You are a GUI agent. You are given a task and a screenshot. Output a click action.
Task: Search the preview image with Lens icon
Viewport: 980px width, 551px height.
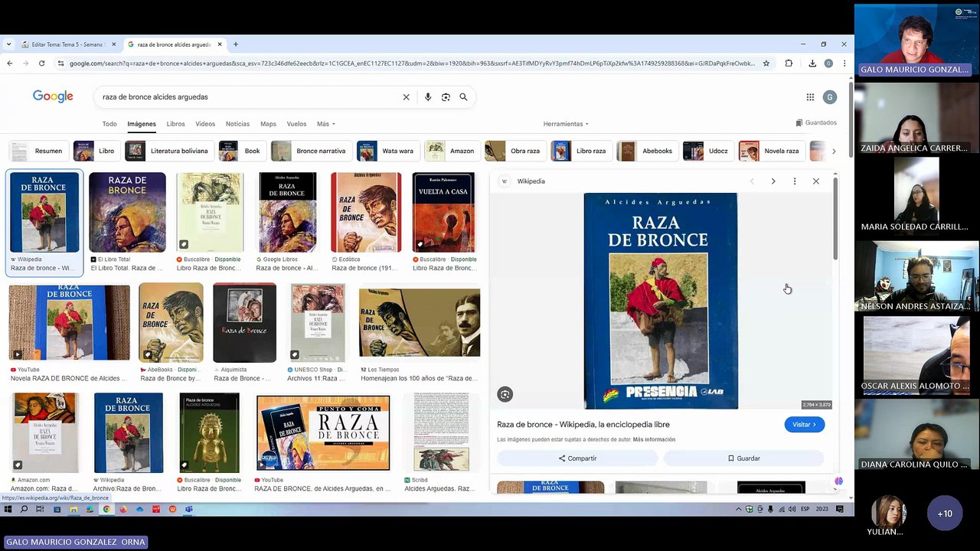(x=505, y=394)
